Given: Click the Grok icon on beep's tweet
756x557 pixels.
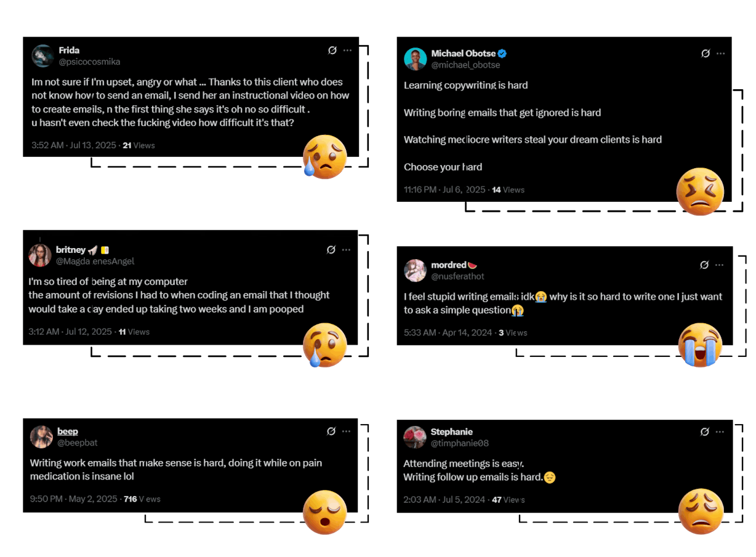Looking at the screenshot, I should click(x=331, y=431).
